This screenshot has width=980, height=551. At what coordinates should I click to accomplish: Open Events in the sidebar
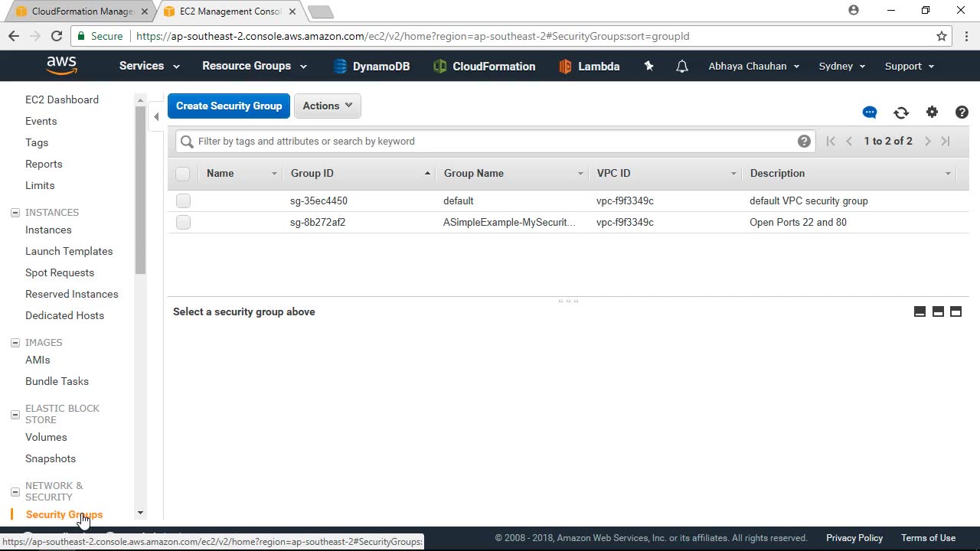(41, 121)
